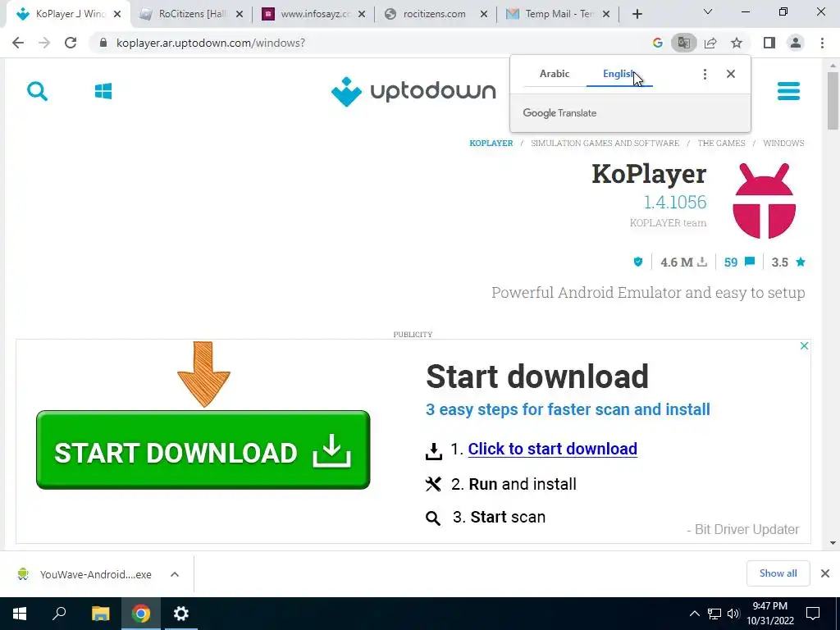View site information lock icon
Viewport: 840px width, 630px height.
[x=103, y=43]
